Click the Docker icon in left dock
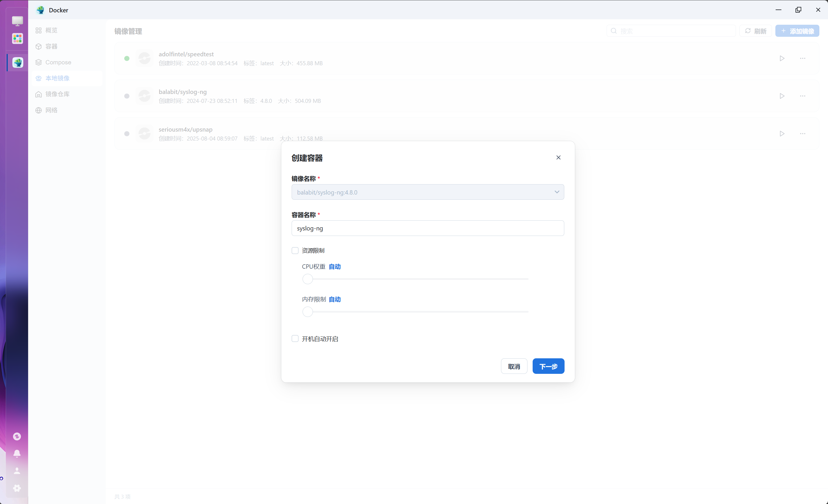Screen dimensions: 828x504 click(x=18, y=62)
